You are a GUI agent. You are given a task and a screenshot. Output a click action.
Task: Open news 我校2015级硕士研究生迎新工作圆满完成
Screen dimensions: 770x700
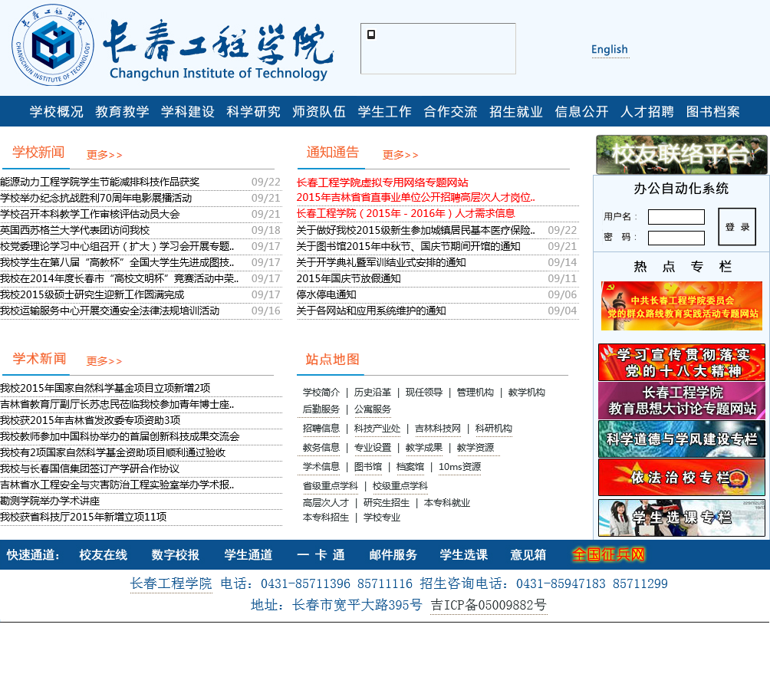[92, 294]
